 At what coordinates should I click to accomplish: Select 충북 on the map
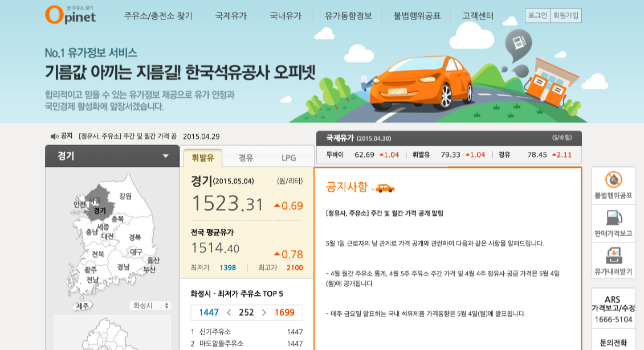(117, 219)
